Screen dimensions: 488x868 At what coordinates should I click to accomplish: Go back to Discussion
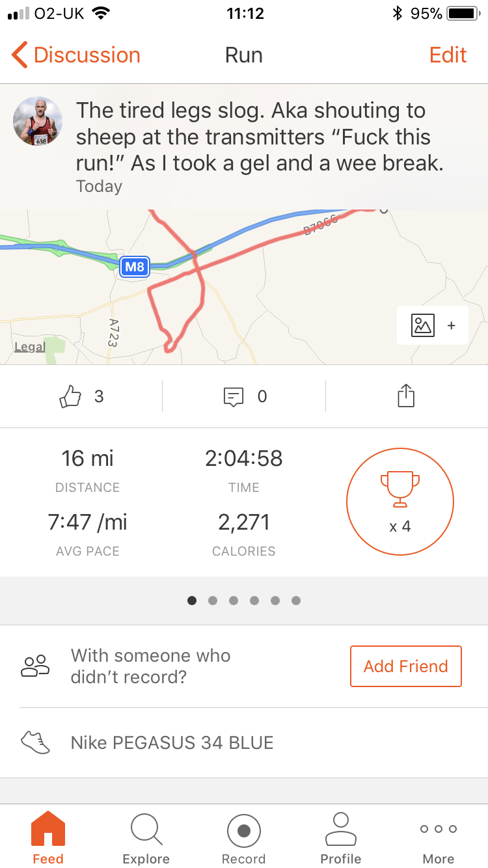point(76,55)
